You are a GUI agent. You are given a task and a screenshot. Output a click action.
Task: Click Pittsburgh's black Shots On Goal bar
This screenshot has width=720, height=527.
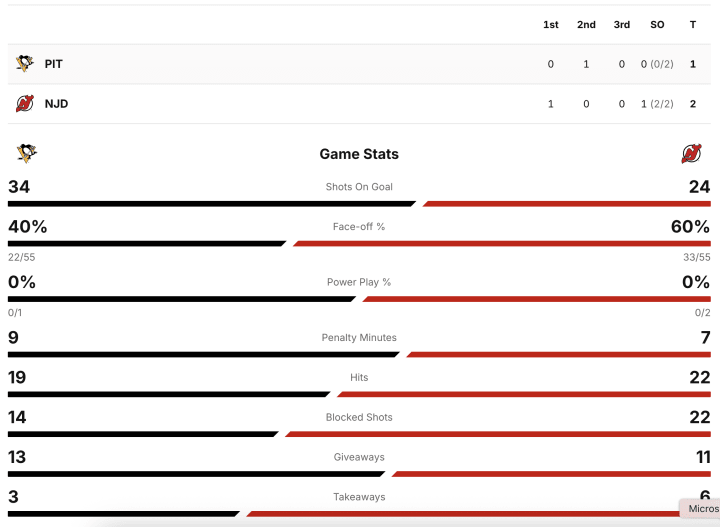(211, 203)
